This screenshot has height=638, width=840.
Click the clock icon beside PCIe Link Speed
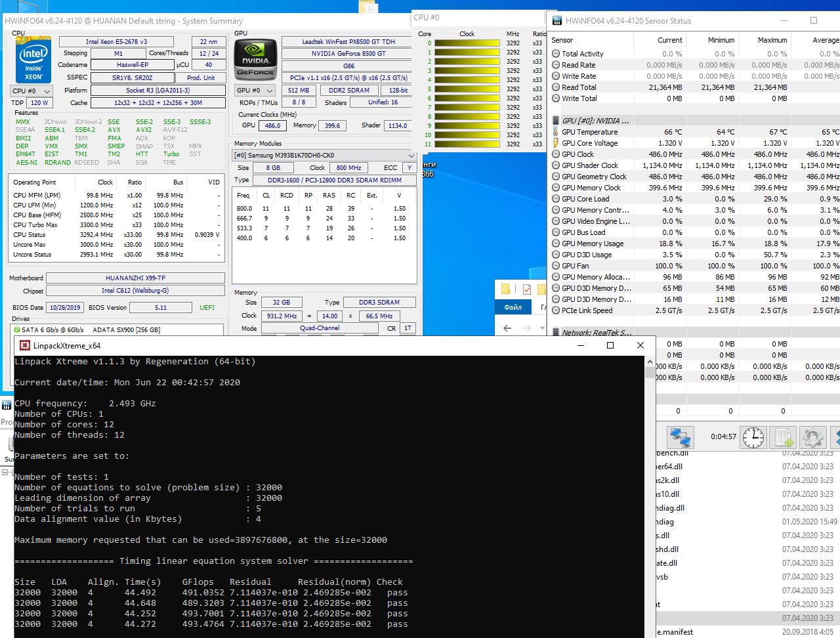555,310
